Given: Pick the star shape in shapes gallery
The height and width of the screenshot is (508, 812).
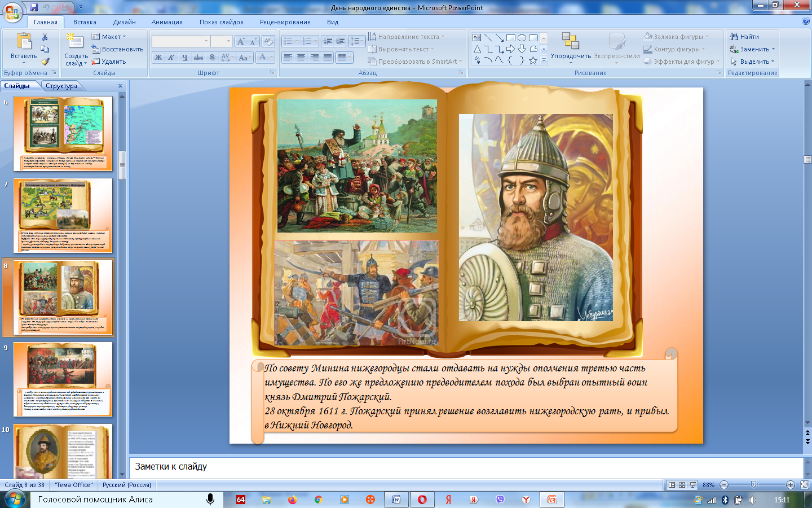Looking at the screenshot, I should pos(533,60).
